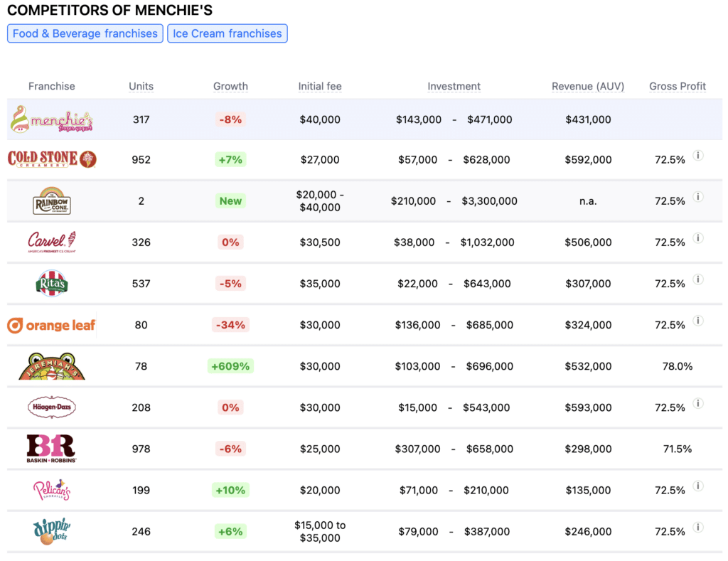728x561 pixels.
Task: Open the Orange Leaf logo
Action: [51, 325]
